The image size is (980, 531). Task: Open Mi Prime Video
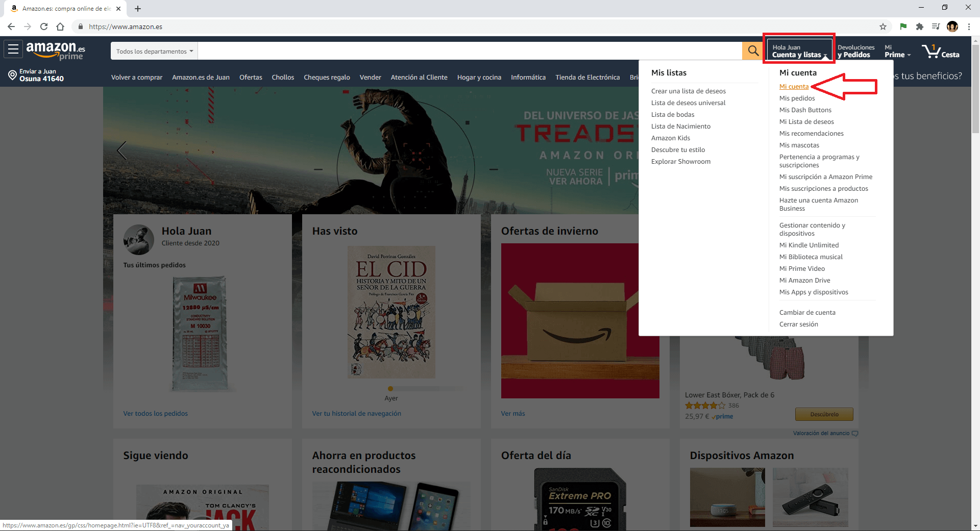pyautogui.click(x=802, y=269)
